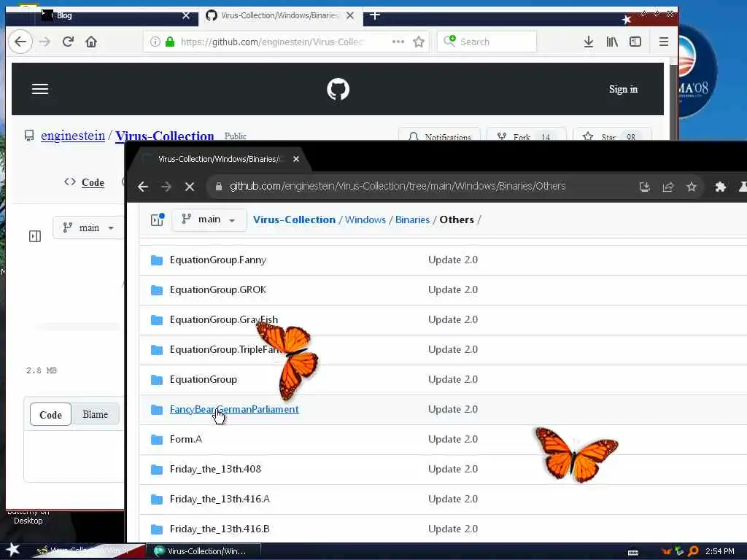Open Friday_the_13th.408 folder
This screenshot has width=747, height=560.
point(215,469)
